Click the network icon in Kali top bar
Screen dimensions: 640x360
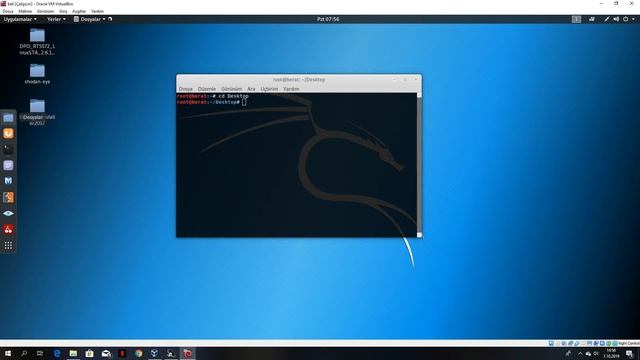click(592, 19)
